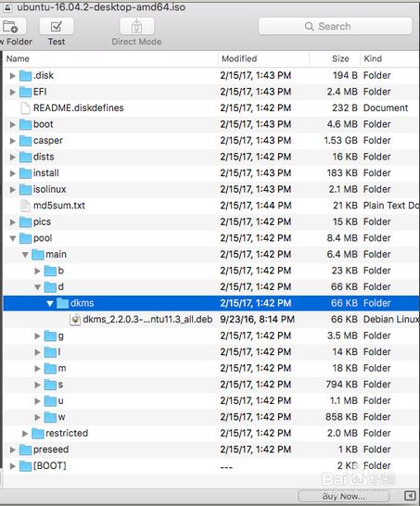Select the README.diskdefines document icon
The image size is (420, 506).
coord(26,108)
